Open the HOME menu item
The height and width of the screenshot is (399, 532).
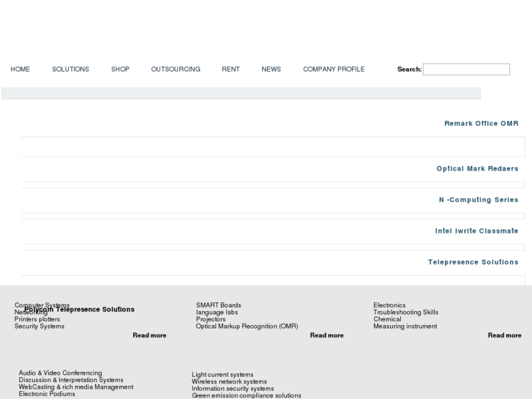(x=20, y=70)
